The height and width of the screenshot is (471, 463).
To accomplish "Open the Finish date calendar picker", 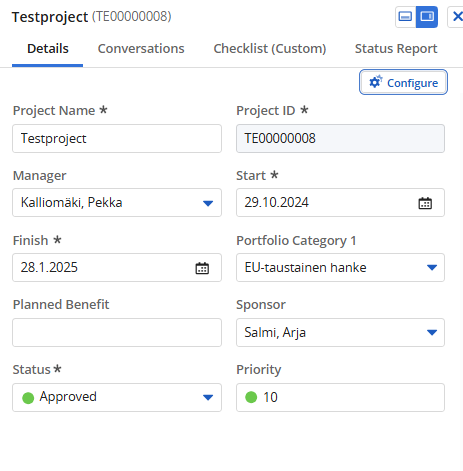I will tap(202, 268).
